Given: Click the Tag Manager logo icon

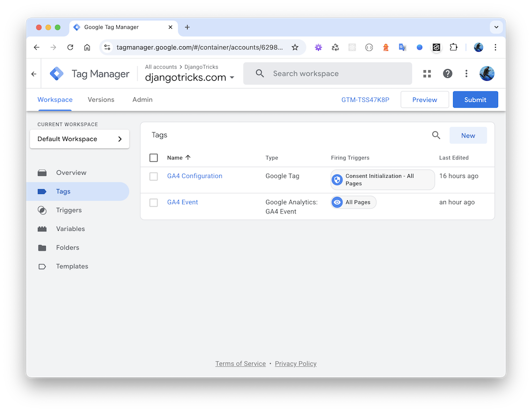Looking at the screenshot, I should click(57, 73).
